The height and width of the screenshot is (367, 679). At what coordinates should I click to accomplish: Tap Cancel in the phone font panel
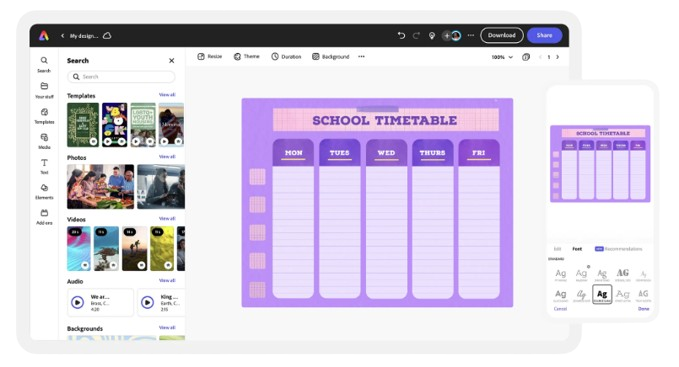point(560,309)
